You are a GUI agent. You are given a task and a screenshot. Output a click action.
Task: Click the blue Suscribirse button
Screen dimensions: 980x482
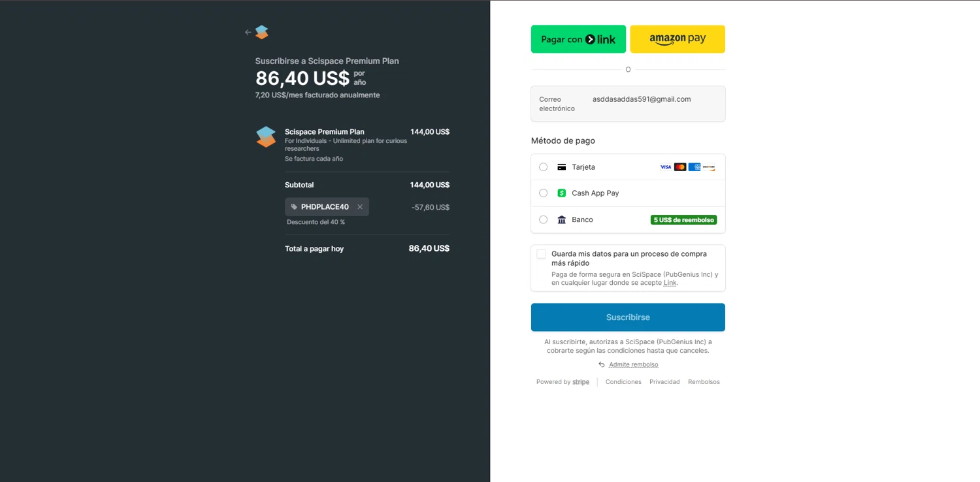628,317
